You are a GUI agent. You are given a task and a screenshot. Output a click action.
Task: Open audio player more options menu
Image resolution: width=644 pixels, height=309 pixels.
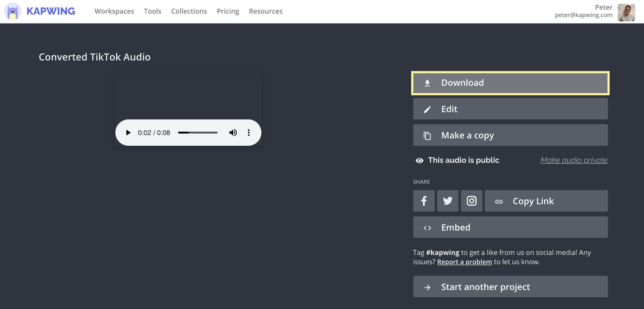pyautogui.click(x=249, y=133)
